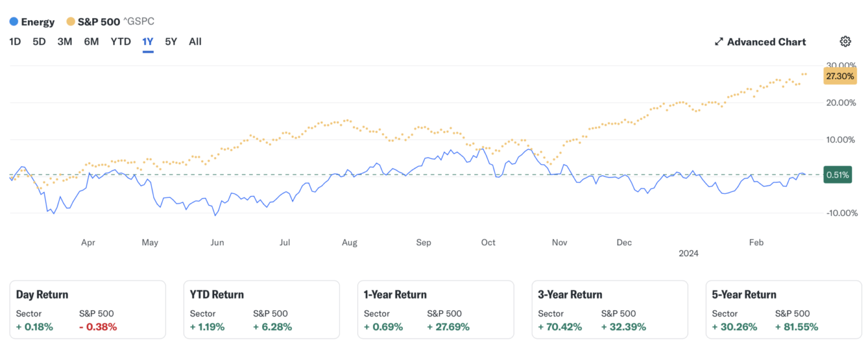Open the Advanced Chart link
The height and width of the screenshot is (347, 868).
766,42
